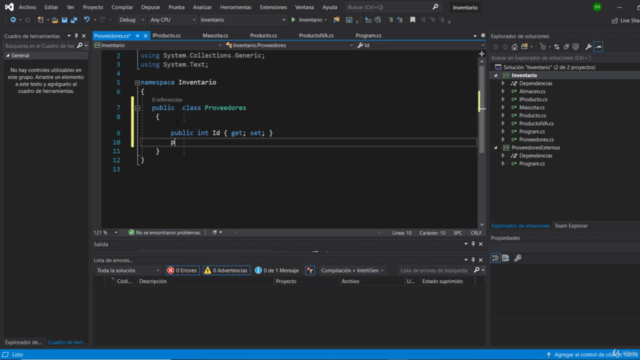Start debugging with the green play arrow
This screenshot has width=640, height=360.
pos(293,20)
